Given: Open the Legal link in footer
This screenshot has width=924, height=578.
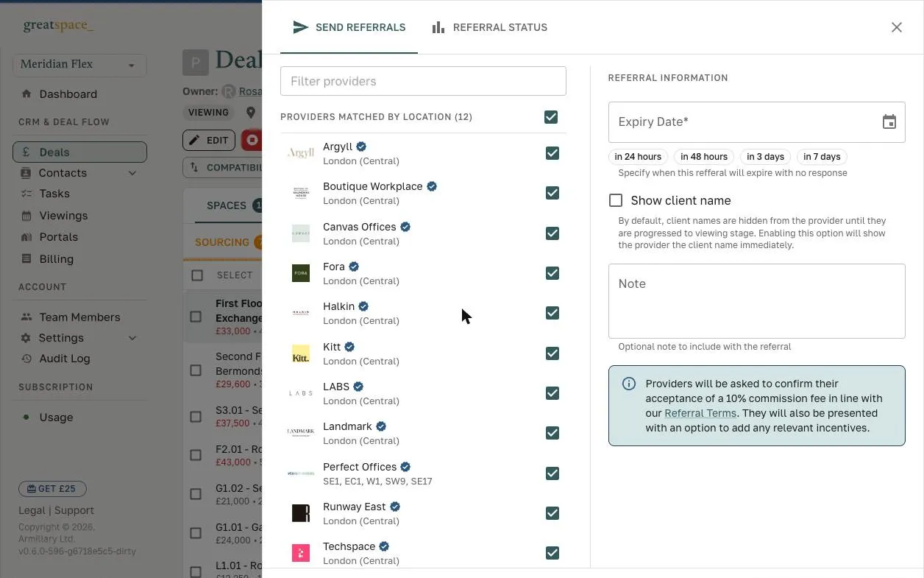Looking at the screenshot, I should point(32,510).
